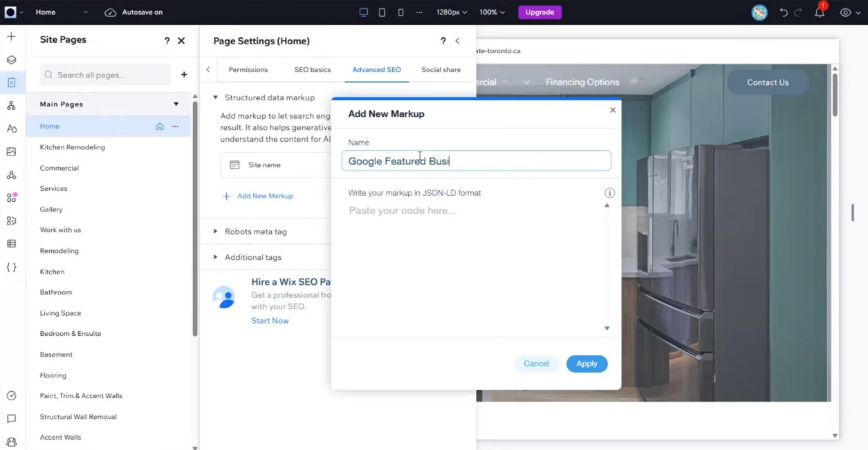Open more breakpoints options (three dots)
This screenshot has height=450, width=868.
(419, 12)
